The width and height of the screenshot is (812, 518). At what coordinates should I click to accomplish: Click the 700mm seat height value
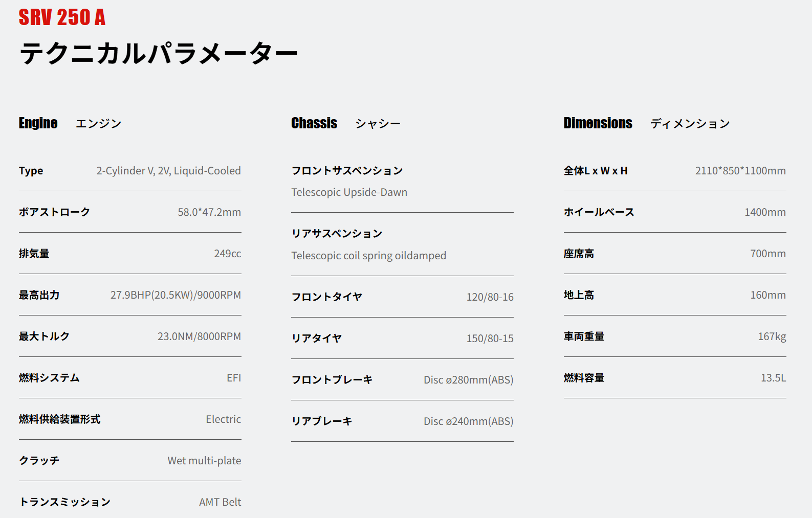pos(767,254)
